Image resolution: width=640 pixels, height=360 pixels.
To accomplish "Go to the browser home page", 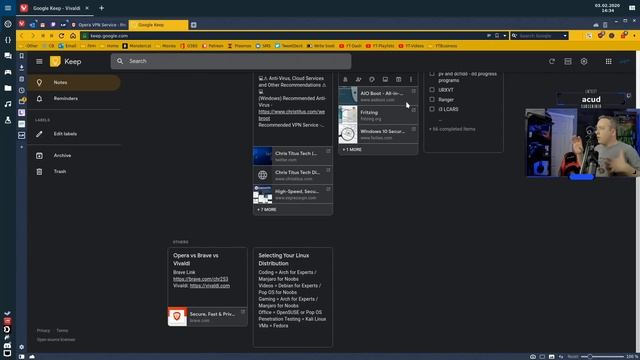I will (x=73, y=36).
